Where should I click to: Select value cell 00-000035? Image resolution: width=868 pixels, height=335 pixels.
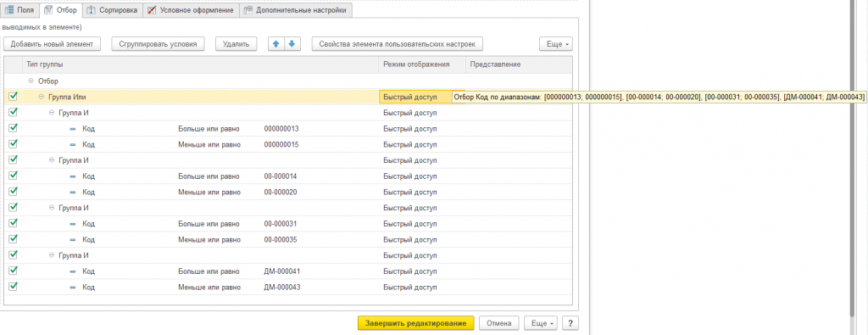(x=281, y=240)
